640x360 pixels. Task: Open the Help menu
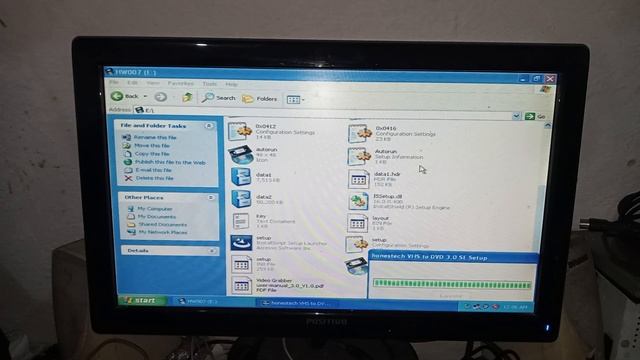tap(231, 84)
